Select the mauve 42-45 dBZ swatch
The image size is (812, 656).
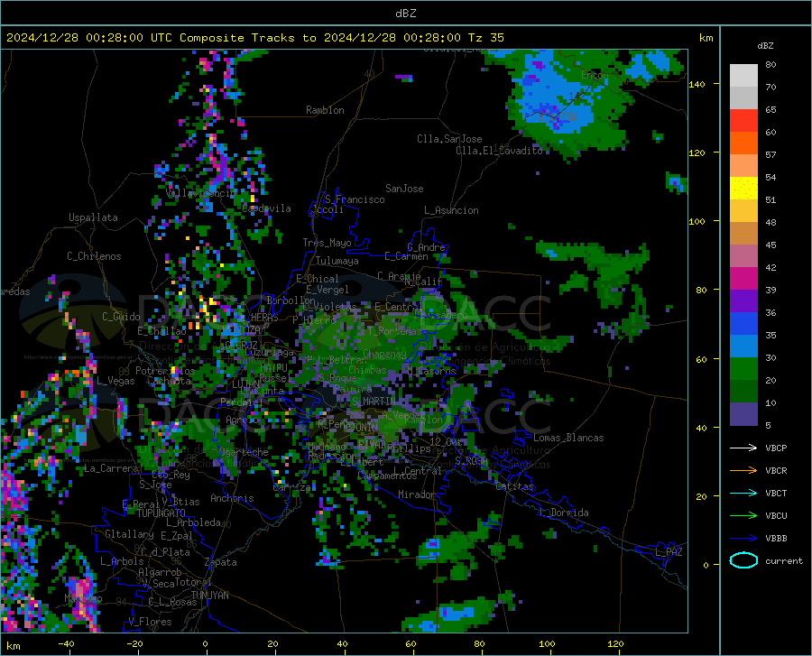click(x=743, y=256)
